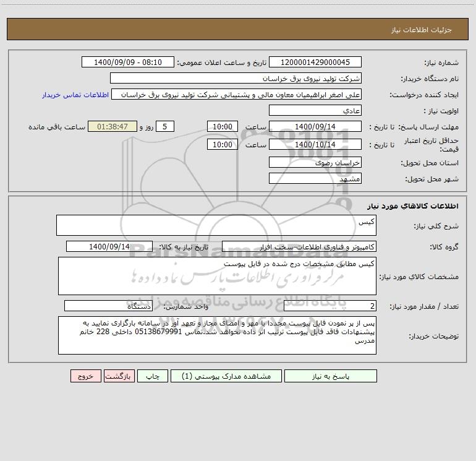This screenshot has height=461, width=476.
Task: Click the label 'مشخصات کالای مورد نیاز:'
Action: 419,277
